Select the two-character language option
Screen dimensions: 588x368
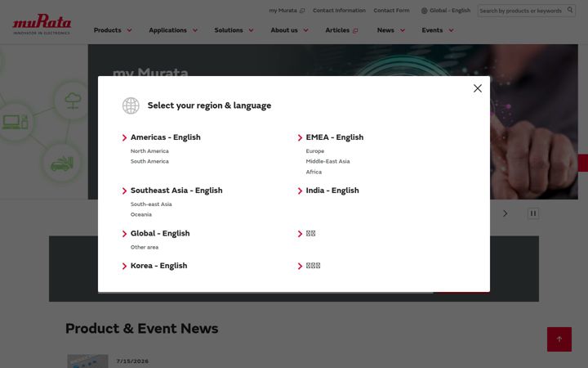tap(310, 233)
